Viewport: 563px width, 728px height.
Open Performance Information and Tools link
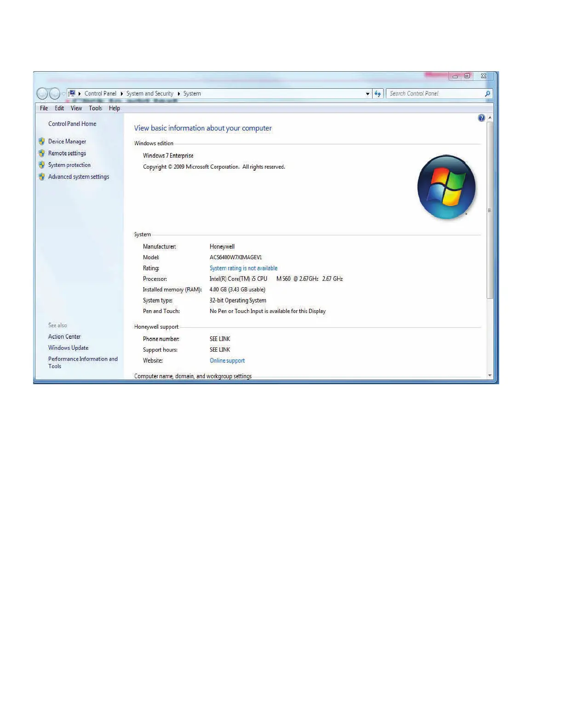(83, 363)
